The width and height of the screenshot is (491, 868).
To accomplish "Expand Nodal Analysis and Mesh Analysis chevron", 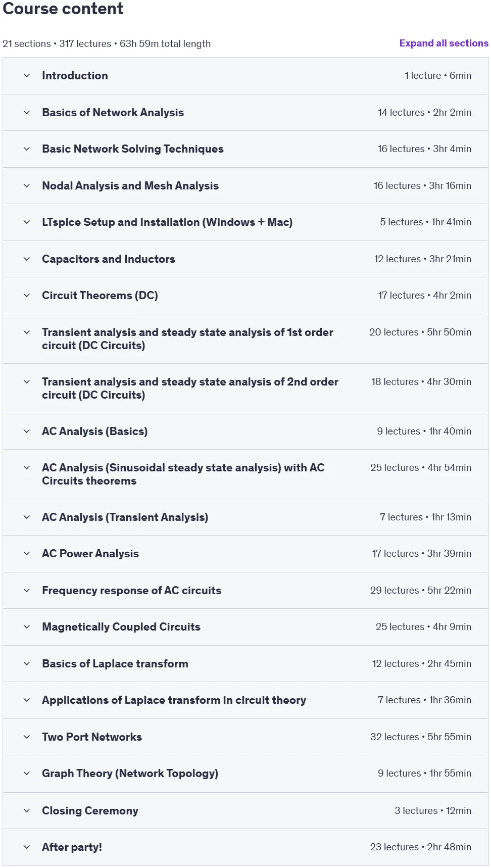I will pos(27,186).
